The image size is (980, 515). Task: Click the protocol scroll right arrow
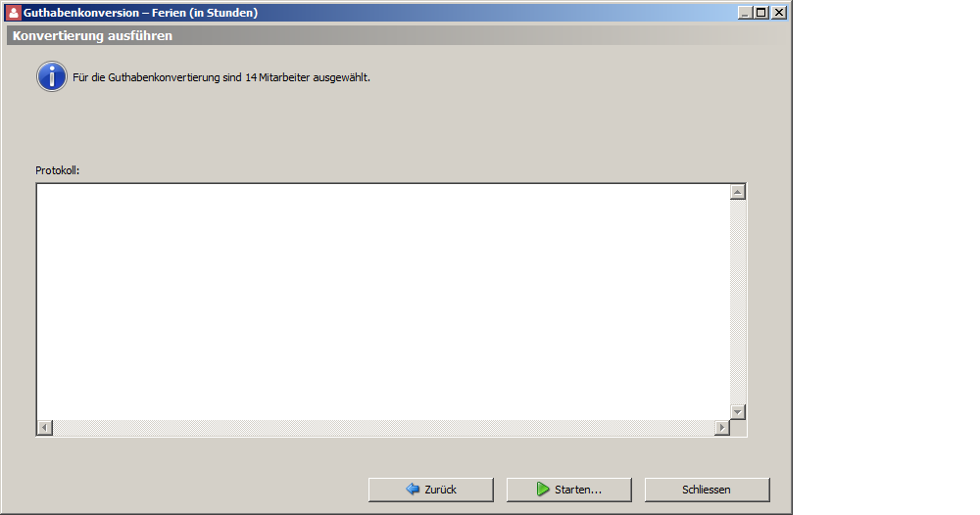[x=722, y=428]
